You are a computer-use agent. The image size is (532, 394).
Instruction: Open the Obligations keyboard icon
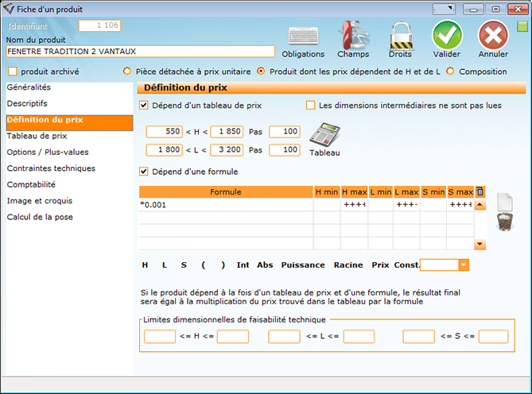(x=303, y=36)
